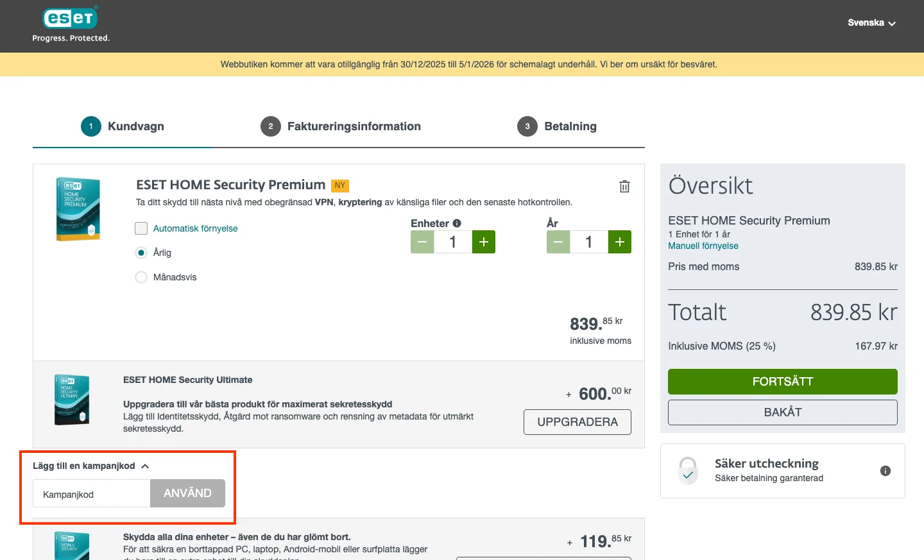Click the info icon next to Enheter
Screen dimensions: 924x560
457,223
